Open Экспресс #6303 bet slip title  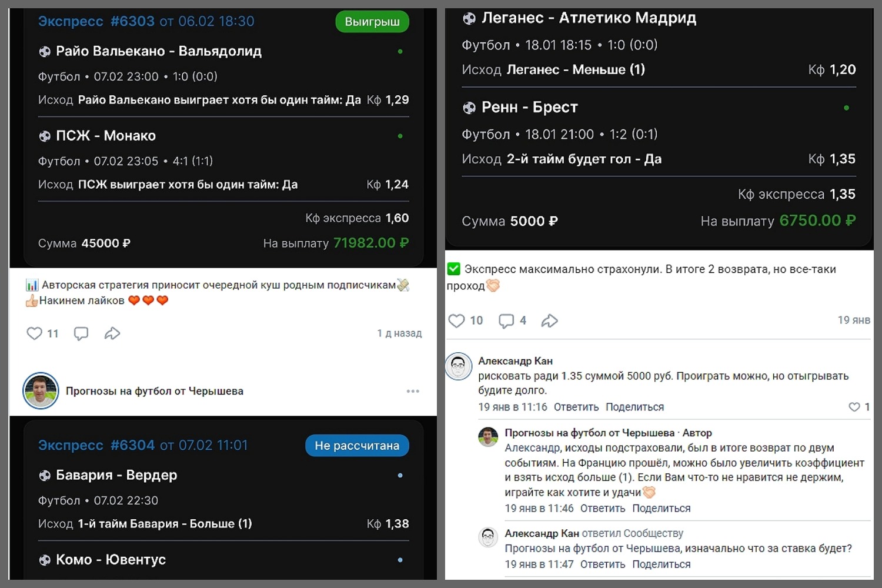(96, 21)
